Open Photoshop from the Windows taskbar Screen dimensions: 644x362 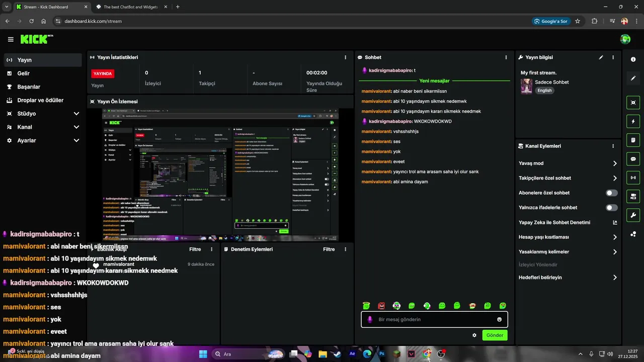click(381, 354)
